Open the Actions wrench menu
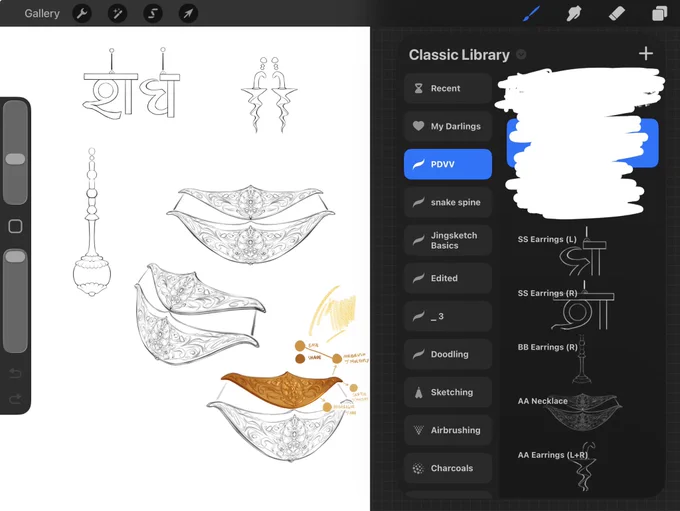Screen dimensions: 680x511 [82, 13]
